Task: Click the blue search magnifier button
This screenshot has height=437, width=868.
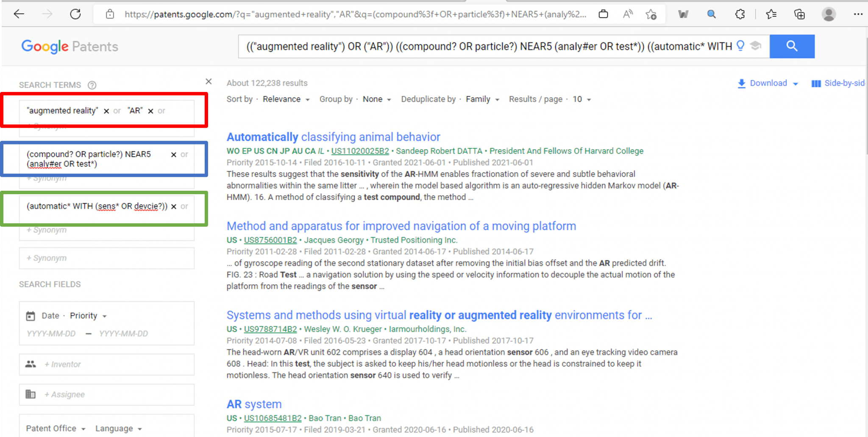Action: (x=792, y=46)
